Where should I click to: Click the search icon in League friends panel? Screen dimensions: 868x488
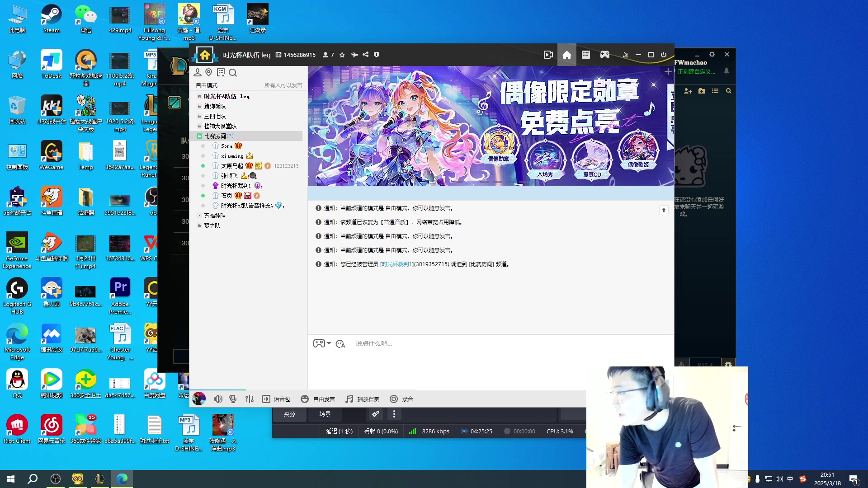[x=728, y=91]
